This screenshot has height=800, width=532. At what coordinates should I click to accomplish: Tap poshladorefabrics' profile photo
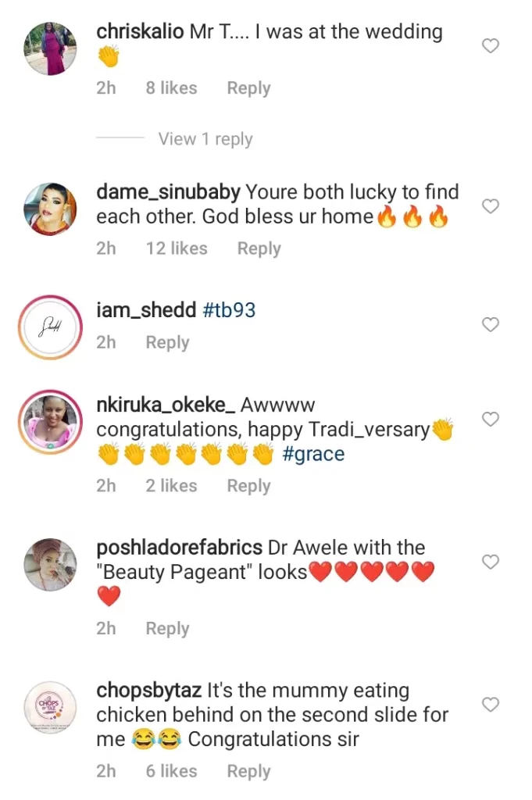pos(51,565)
